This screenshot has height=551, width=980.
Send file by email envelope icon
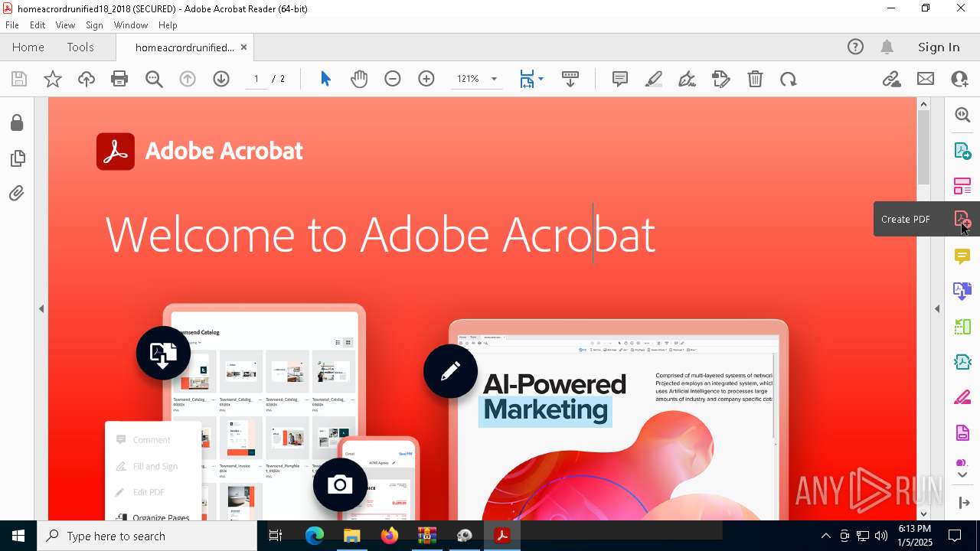(x=926, y=79)
